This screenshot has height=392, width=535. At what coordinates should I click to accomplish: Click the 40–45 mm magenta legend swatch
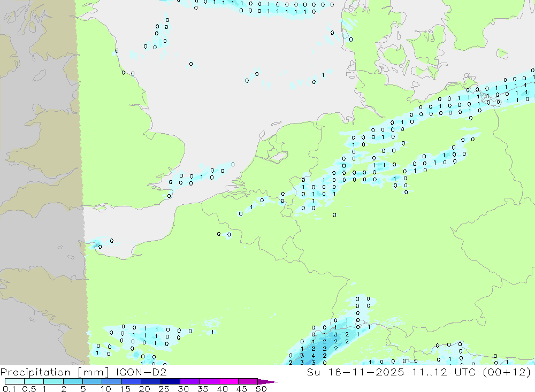click(228, 381)
